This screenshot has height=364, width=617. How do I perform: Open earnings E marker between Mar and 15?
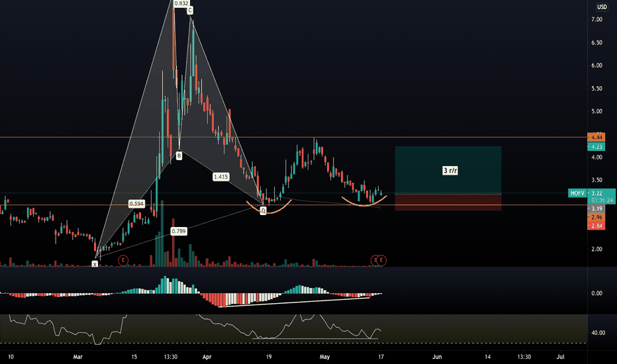click(123, 260)
